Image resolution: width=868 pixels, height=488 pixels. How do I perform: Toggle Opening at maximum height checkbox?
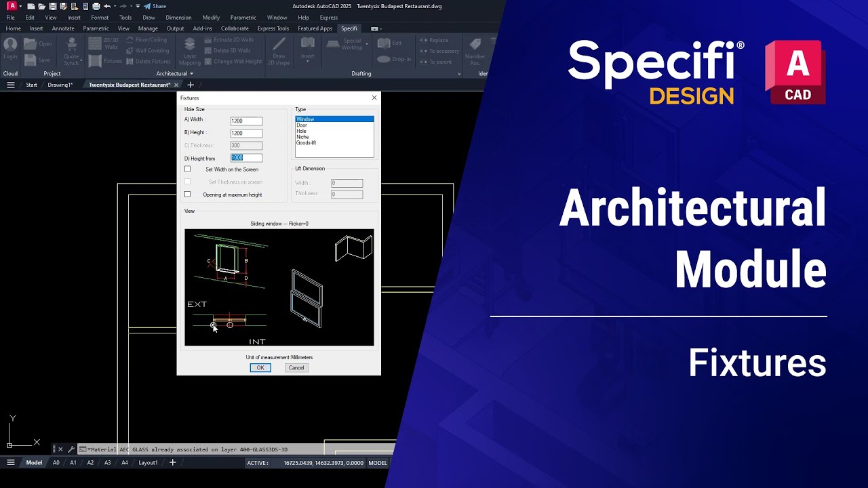pyautogui.click(x=188, y=195)
